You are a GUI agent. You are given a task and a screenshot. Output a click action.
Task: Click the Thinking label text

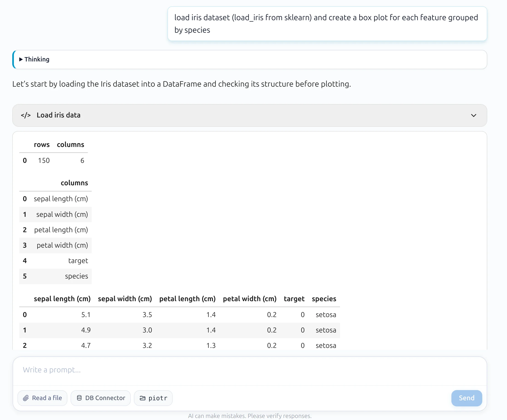(x=37, y=59)
